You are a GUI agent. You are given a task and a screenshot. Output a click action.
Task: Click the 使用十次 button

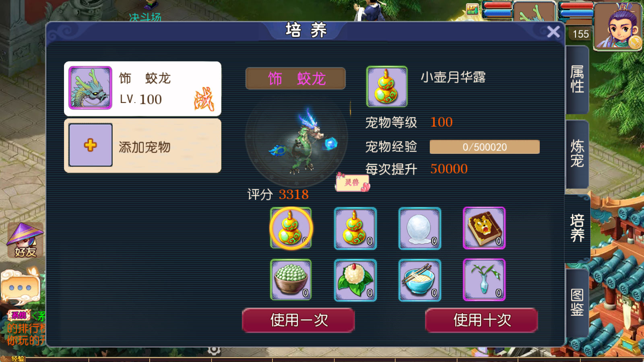pyautogui.click(x=481, y=320)
